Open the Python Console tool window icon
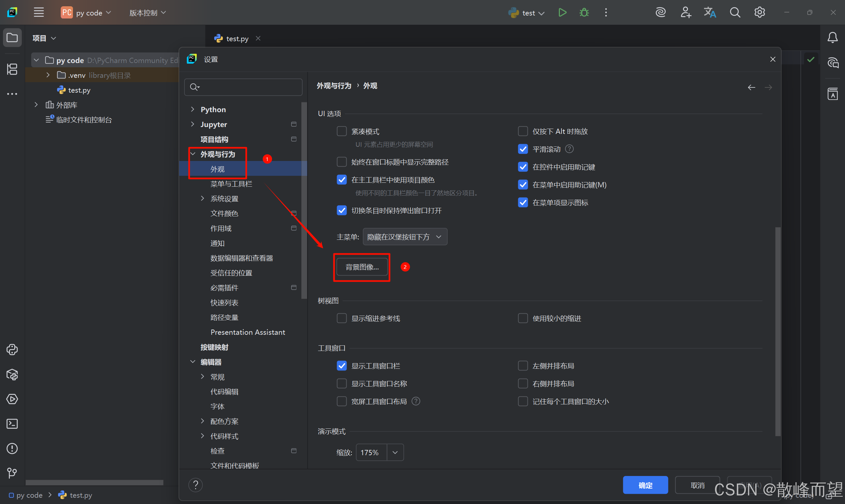The width and height of the screenshot is (845, 504). 12,350
